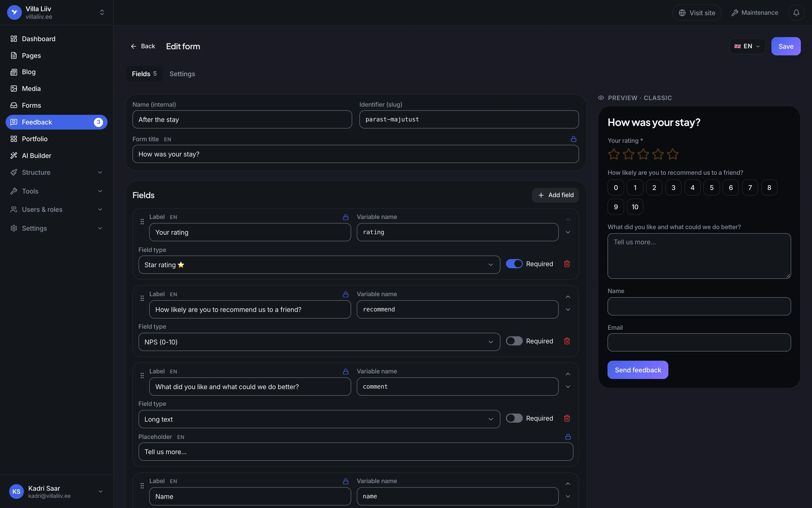Click the notification bell icon
The height and width of the screenshot is (508, 812).
[x=796, y=13]
